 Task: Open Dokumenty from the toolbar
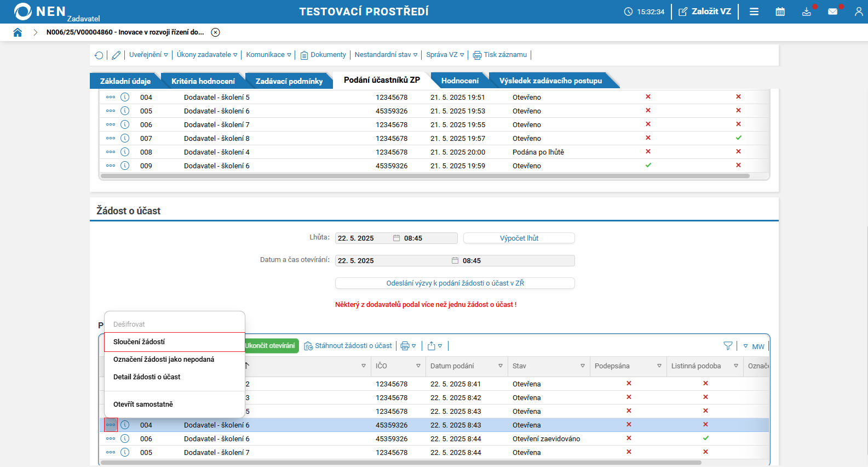coord(323,55)
